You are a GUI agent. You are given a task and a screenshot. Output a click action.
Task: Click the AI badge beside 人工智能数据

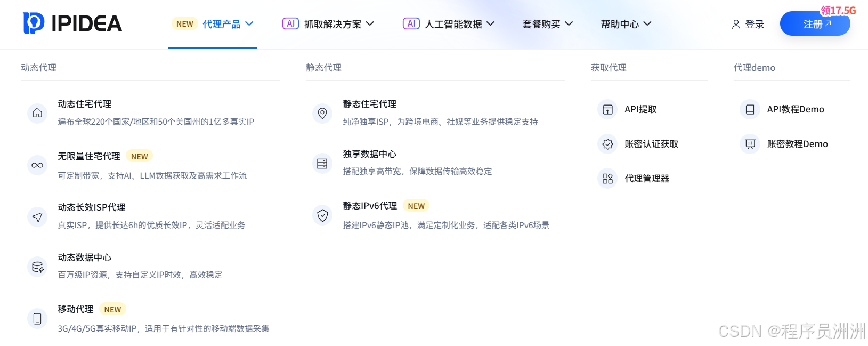[411, 23]
